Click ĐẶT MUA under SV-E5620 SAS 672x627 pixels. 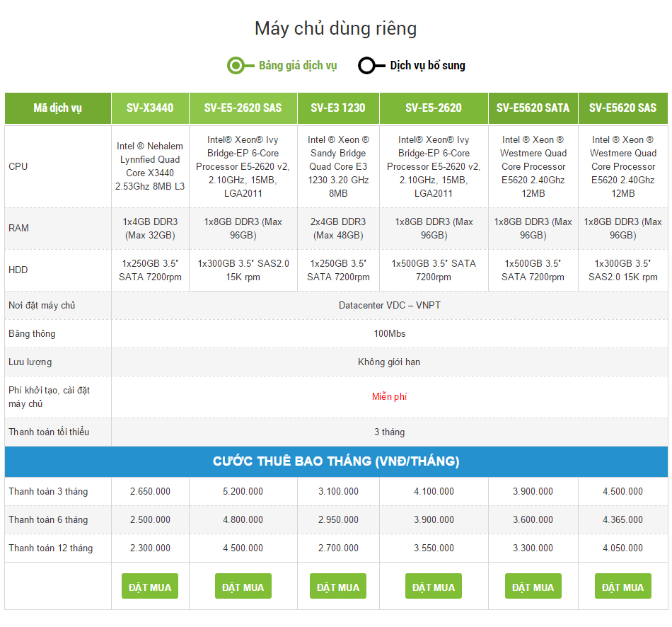click(x=622, y=587)
